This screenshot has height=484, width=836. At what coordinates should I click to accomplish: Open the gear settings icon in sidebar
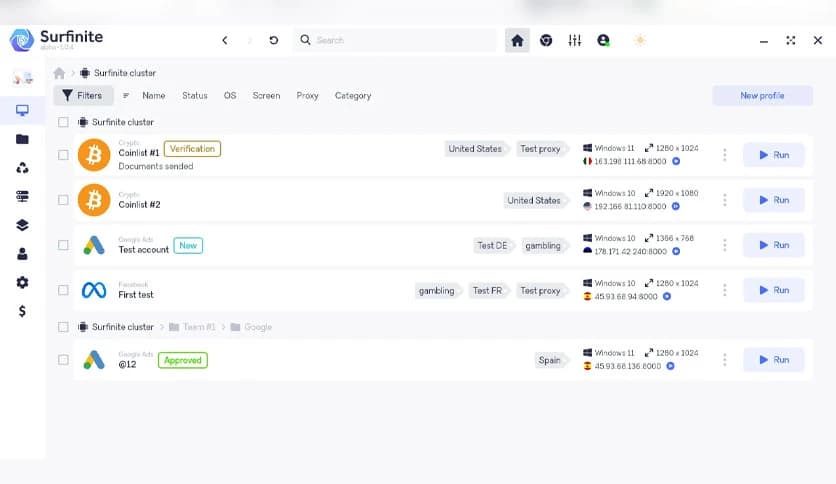point(22,283)
